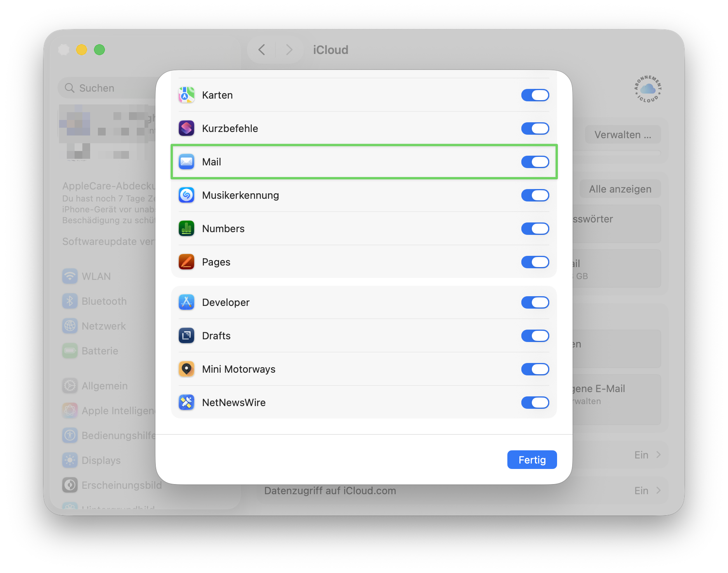Switch off Mini Motorways iCloud sync
728x573 pixels.
coord(535,369)
